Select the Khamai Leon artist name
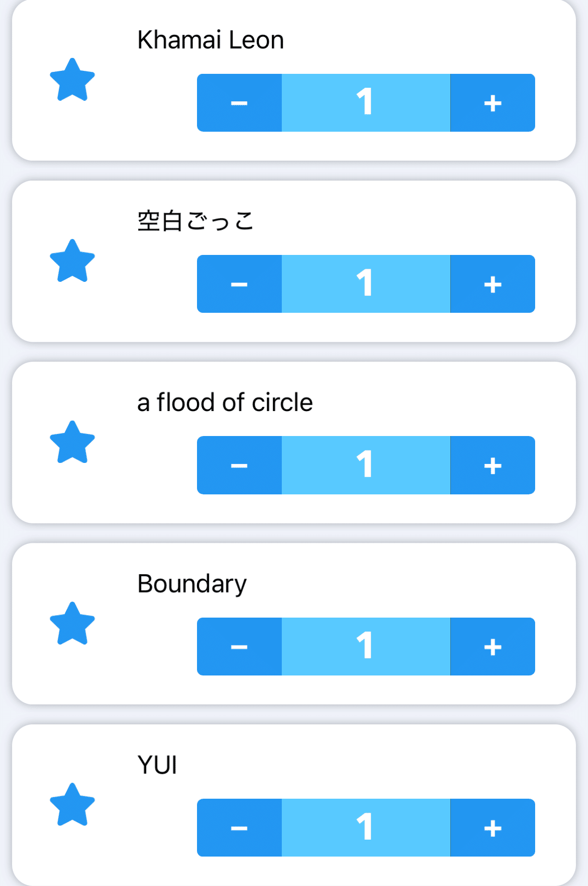This screenshot has height=886, width=588. [x=210, y=40]
